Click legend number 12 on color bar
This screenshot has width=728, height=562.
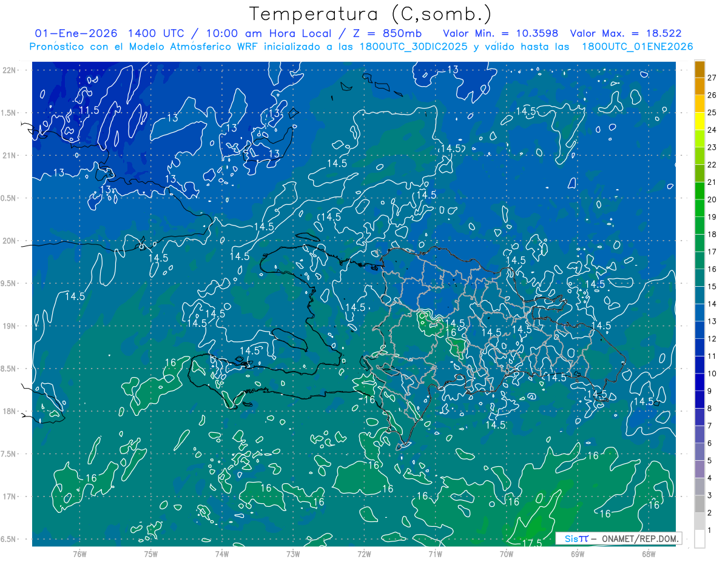coord(712,339)
